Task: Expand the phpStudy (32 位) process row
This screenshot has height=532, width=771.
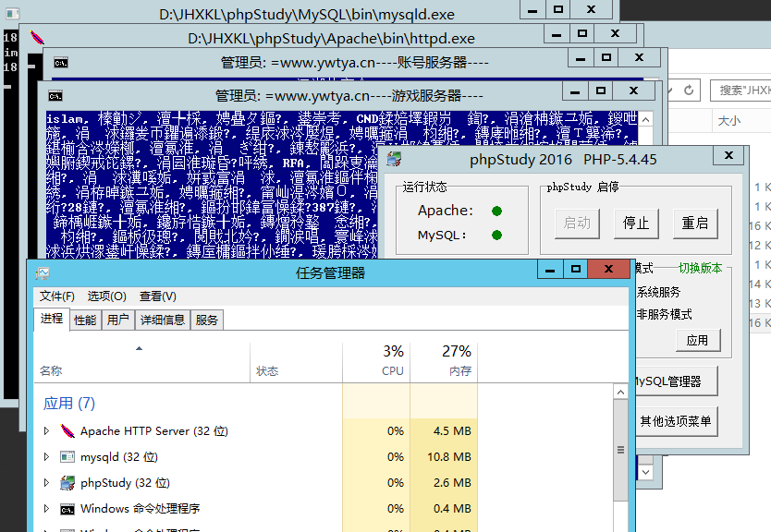Action: (x=47, y=483)
